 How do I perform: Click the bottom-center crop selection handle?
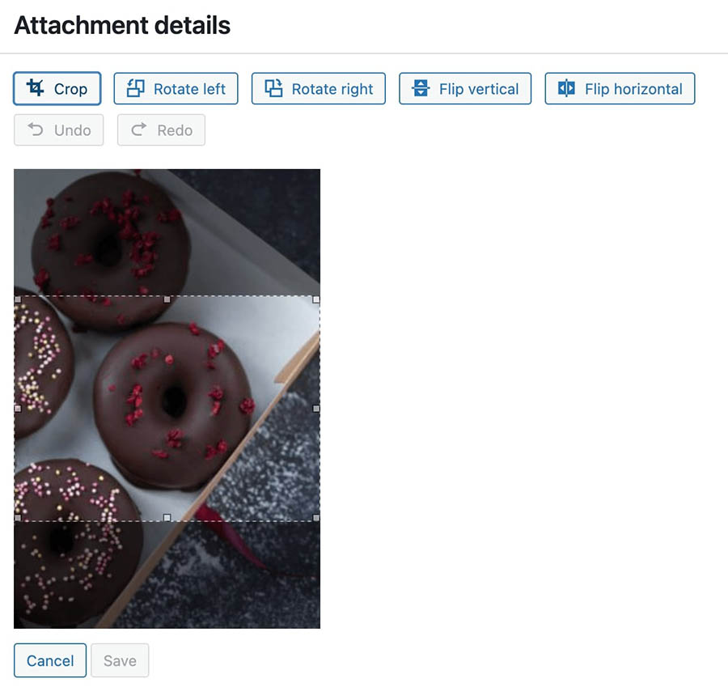click(x=167, y=517)
